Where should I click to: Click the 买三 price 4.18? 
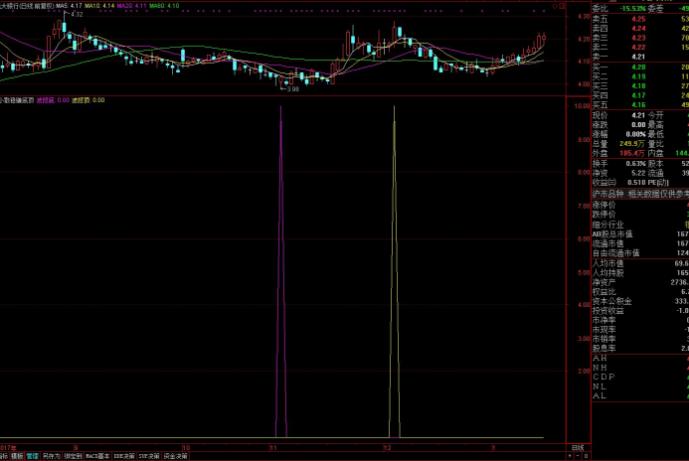[638, 86]
